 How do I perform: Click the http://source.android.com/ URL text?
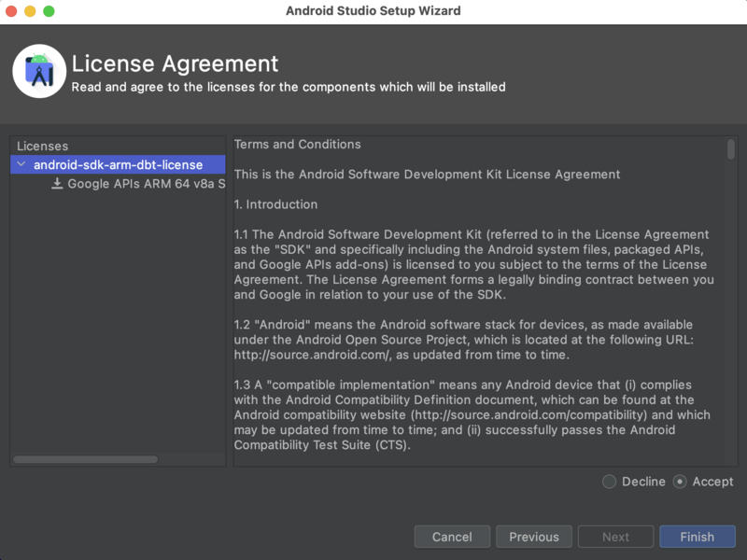pos(313,355)
